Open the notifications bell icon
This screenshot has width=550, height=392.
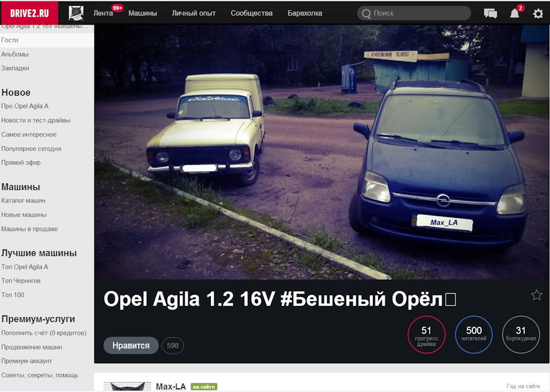pos(514,13)
